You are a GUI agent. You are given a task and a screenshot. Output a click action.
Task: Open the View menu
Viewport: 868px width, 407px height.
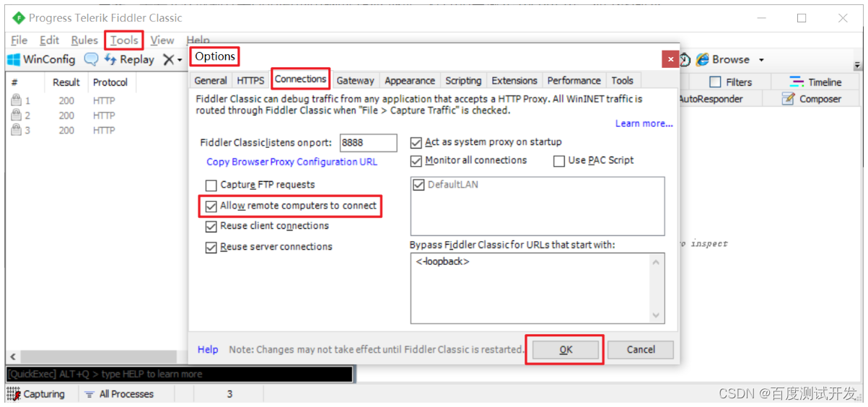162,40
